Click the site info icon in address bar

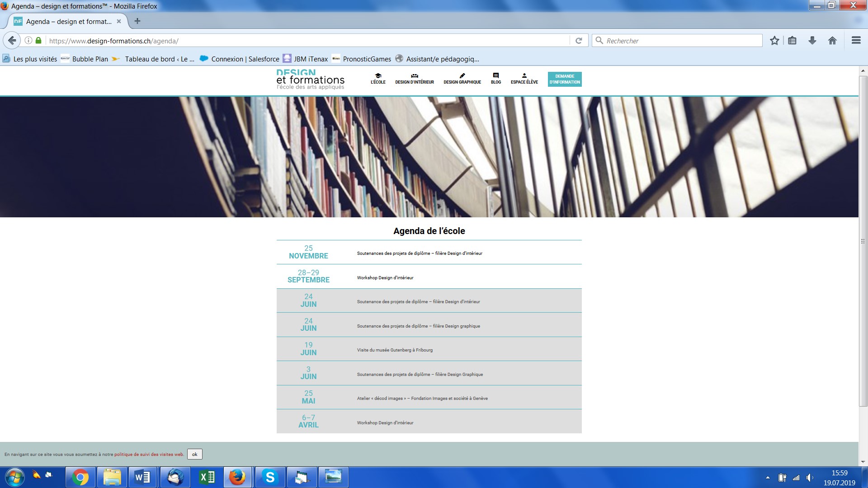click(x=28, y=41)
